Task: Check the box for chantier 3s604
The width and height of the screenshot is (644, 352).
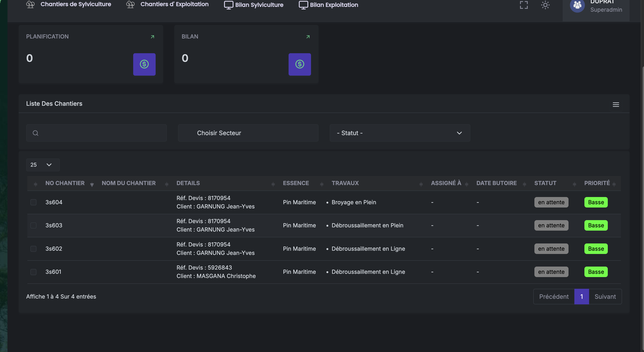Action: (33, 202)
